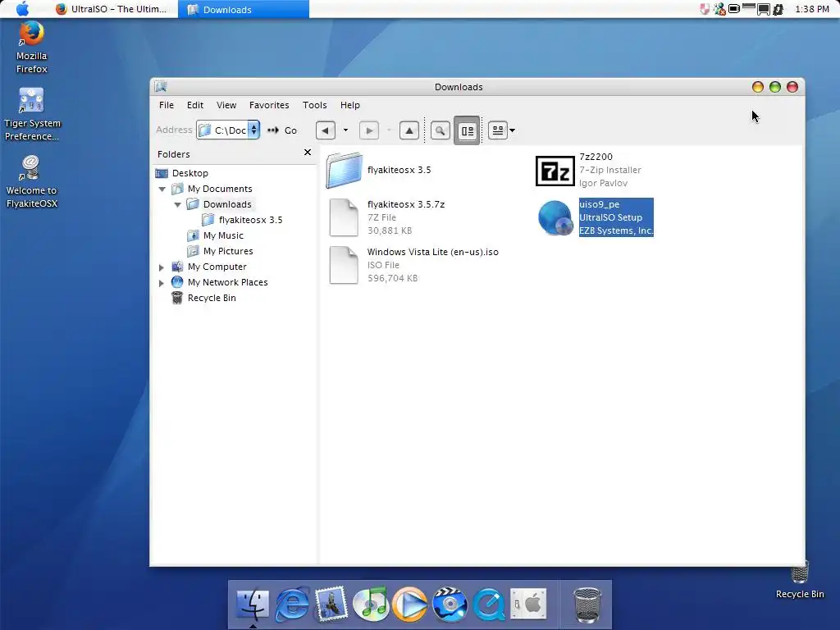The image size is (840, 630).
Task: Open the blue movie disc dock icon
Action: (450, 605)
